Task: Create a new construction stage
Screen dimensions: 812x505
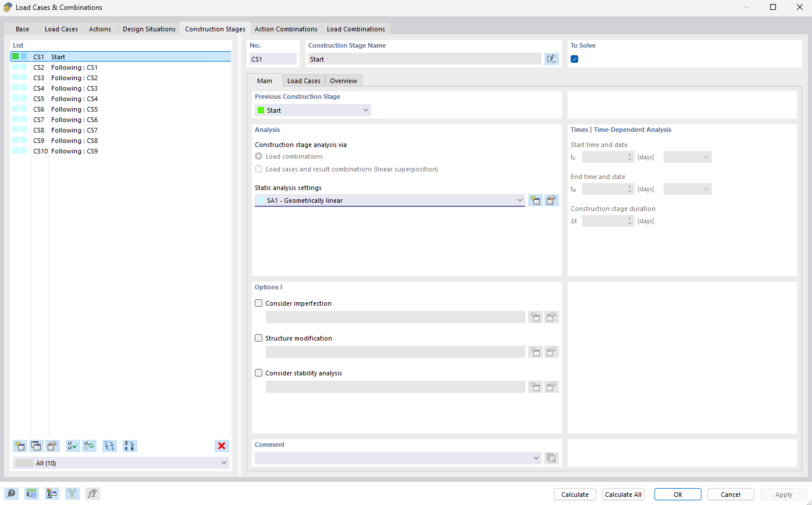Action: 20,446
